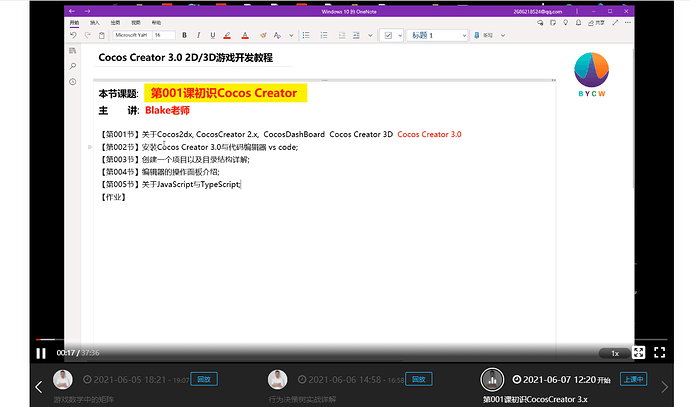
Task: Change the 1x playback speed
Action: [615, 353]
